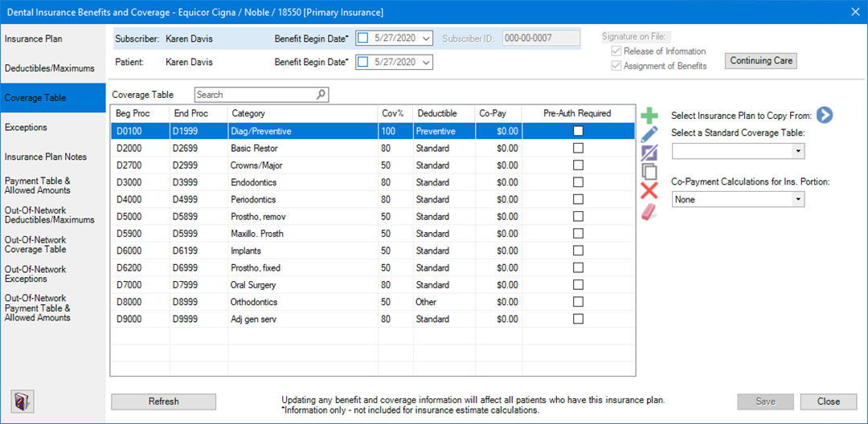Click the Continuing Care button
Viewport: 868px width, 424px height.
(760, 61)
